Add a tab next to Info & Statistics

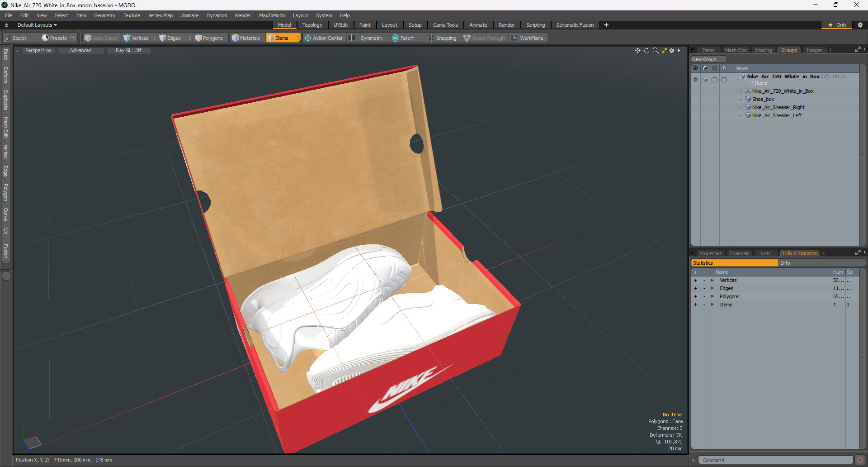(824, 253)
